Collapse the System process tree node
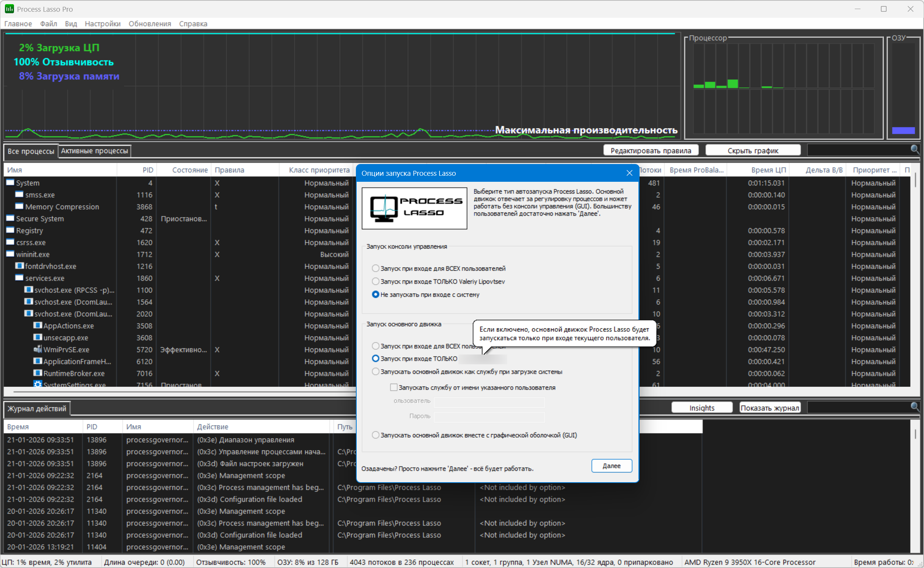This screenshot has width=924, height=568. point(10,183)
